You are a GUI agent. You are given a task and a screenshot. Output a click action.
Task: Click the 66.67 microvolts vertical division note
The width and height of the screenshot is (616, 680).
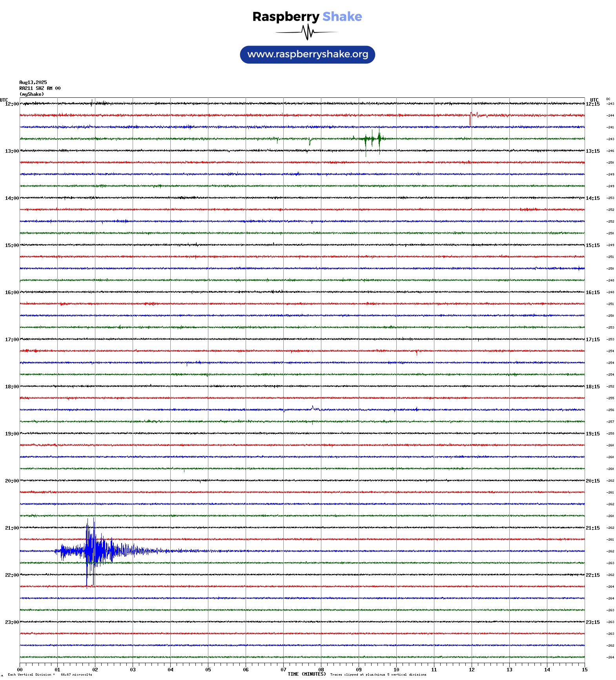tap(76, 675)
